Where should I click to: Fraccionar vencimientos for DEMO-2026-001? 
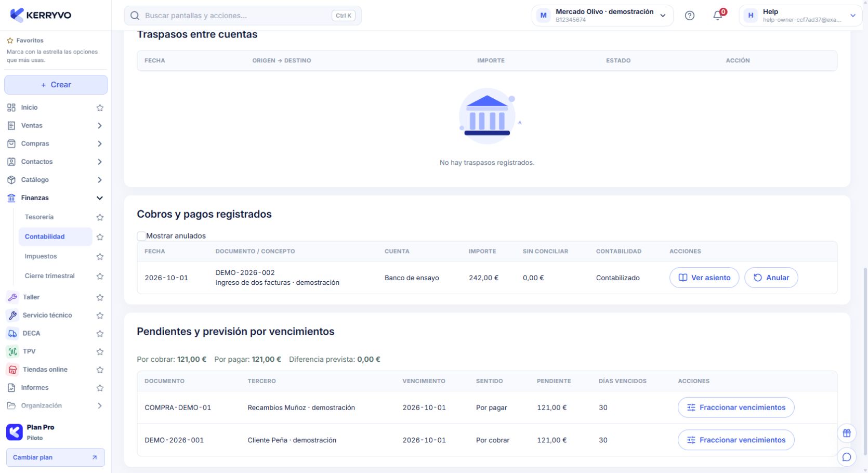pyautogui.click(x=736, y=440)
